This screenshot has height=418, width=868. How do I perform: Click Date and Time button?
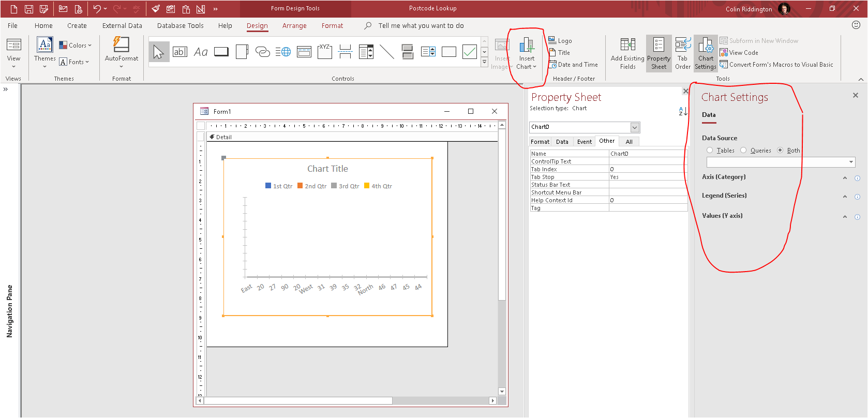[x=573, y=64]
